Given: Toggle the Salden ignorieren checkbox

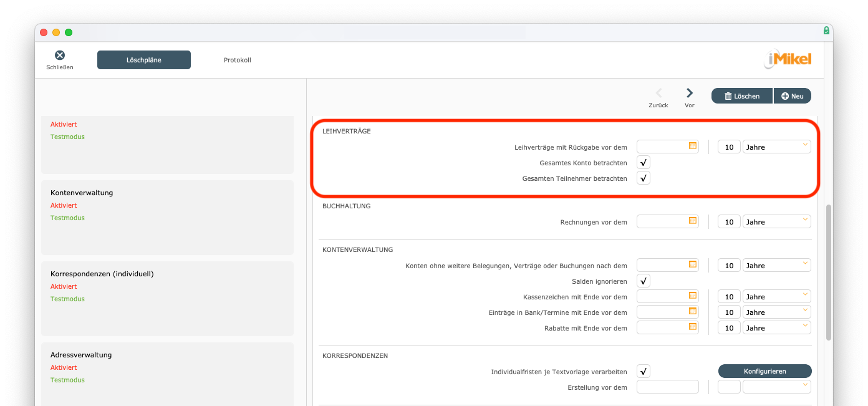Looking at the screenshot, I should (x=644, y=281).
